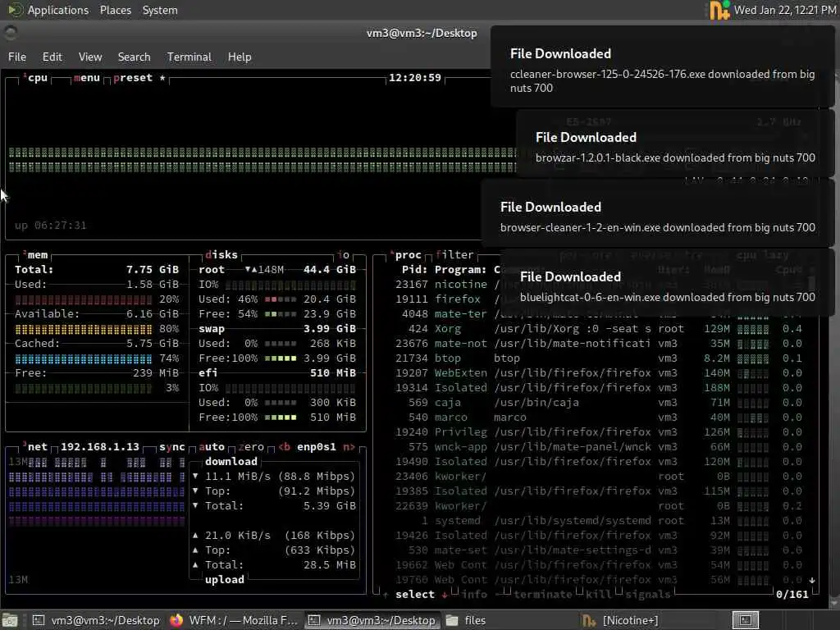Open the System menu in top panel
Screen dimensions: 840x630
(x=160, y=10)
